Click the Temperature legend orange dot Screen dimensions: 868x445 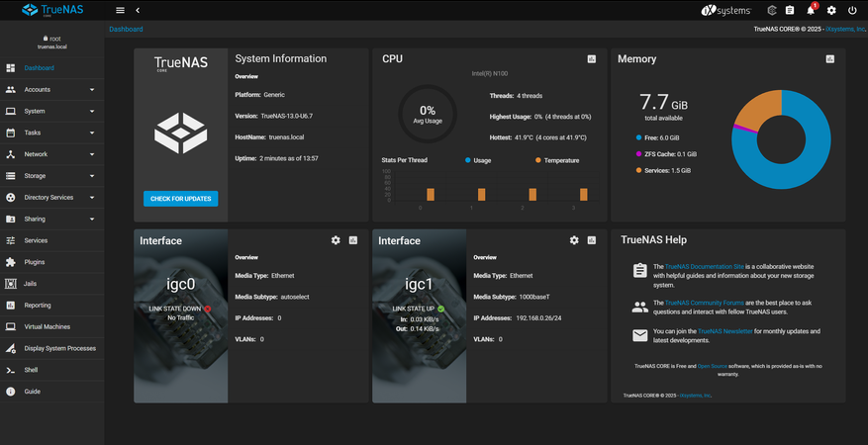(x=538, y=160)
